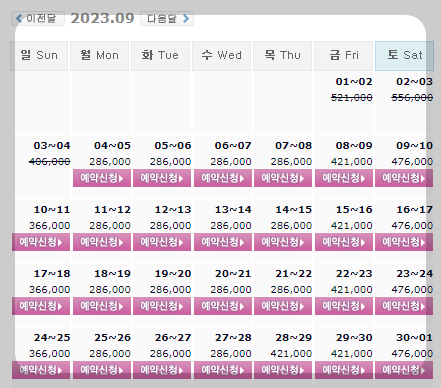Request reservation for 10~11
441x388 pixels.
pos(41,242)
